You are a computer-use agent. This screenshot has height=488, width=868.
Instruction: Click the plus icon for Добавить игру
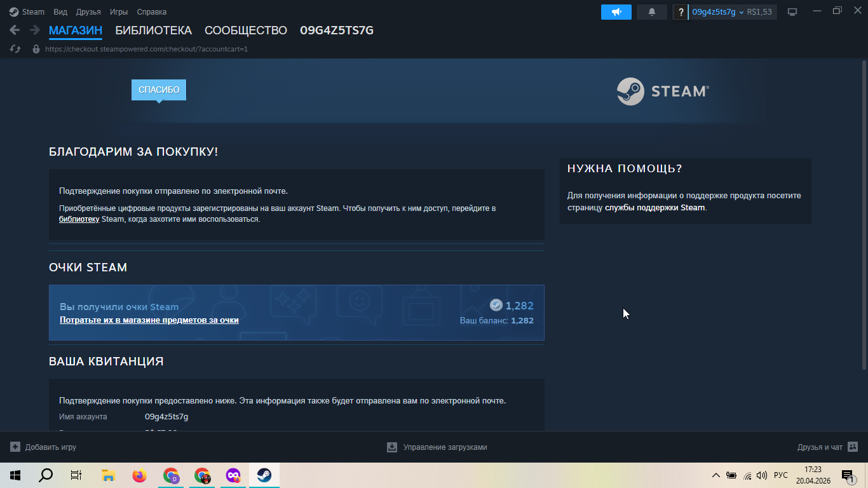pyautogui.click(x=15, y=447)
